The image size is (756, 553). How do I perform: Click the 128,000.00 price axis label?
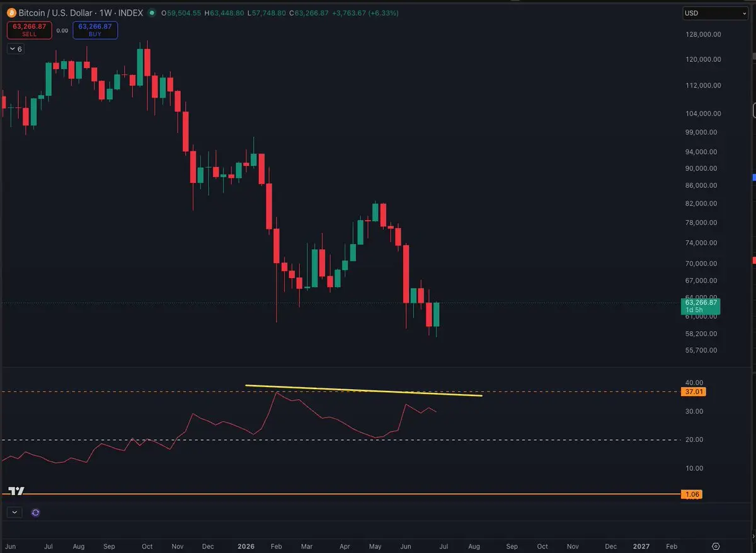pyautogui.click(x=703, y=35)
